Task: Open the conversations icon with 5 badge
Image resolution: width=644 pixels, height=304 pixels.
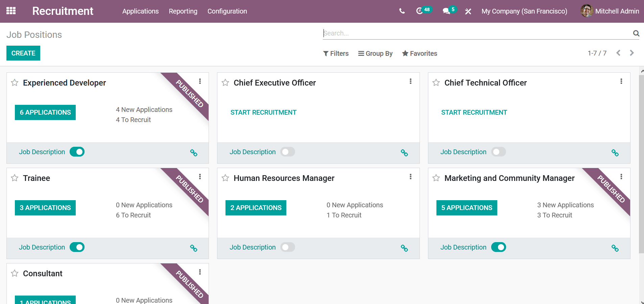Action: [x=446, y=11]
